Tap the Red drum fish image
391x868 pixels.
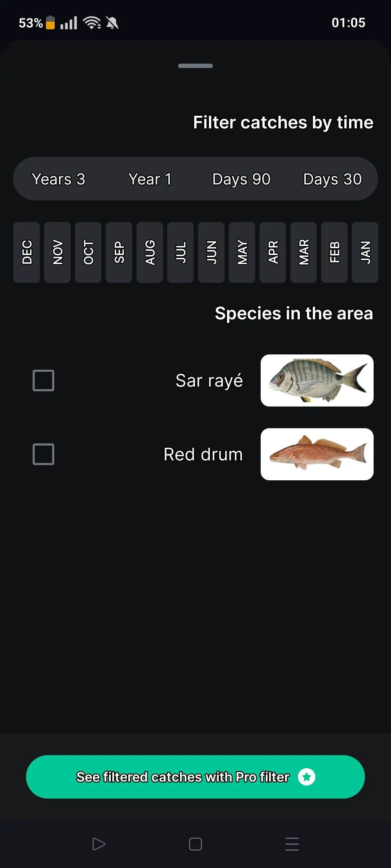tap(317, 454)
